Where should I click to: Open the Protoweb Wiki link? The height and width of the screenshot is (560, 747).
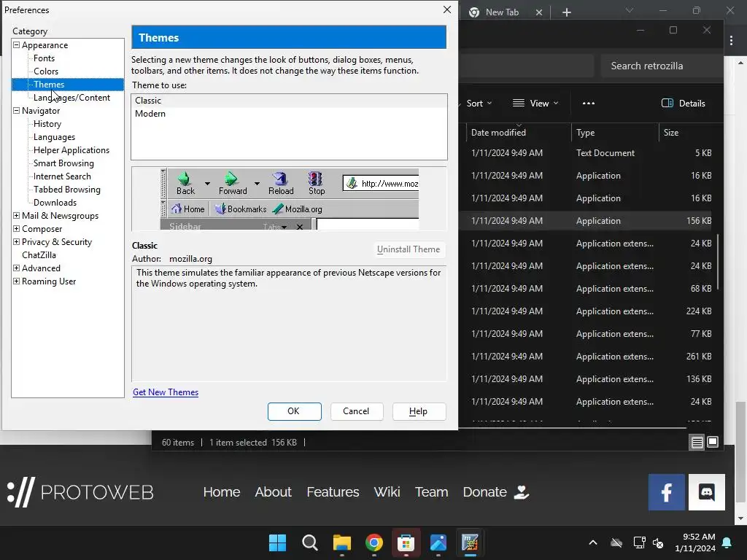(x=387, y=492)
